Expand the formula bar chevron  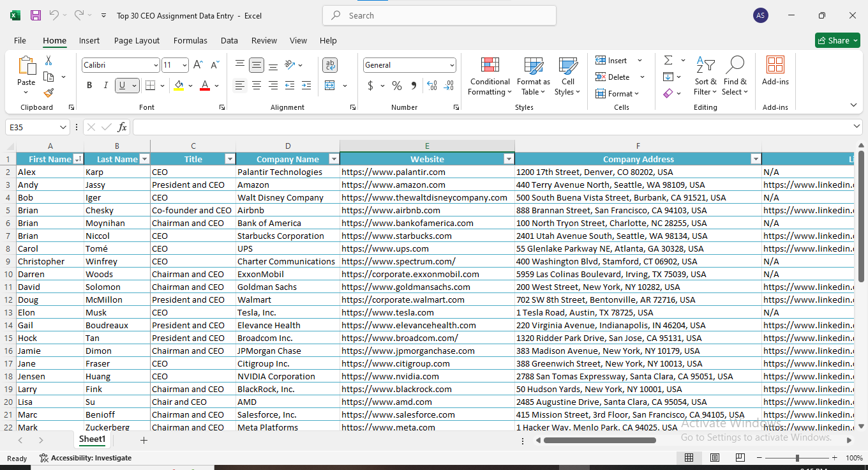click(857, 127)
